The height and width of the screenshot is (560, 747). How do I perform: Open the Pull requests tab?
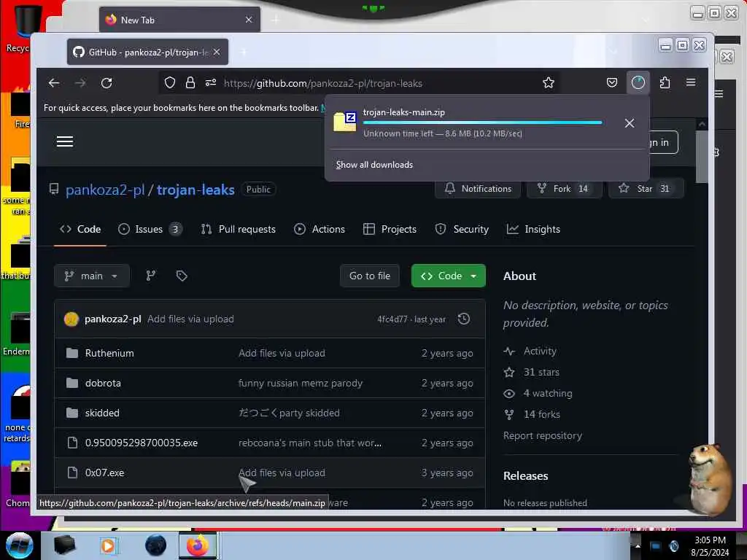pyautogui.click(x=239, y=229)
